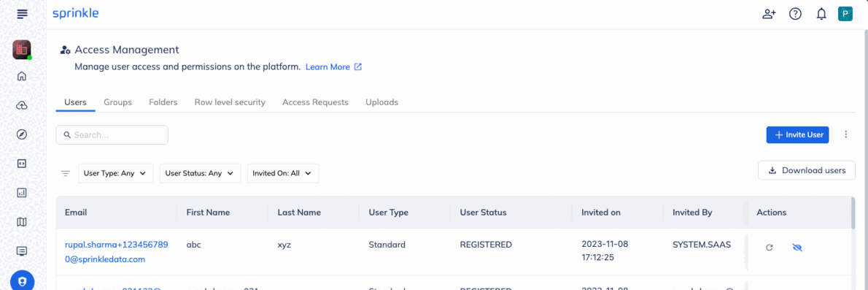Click the Invite User button
This screenshot has width=868, height=290.
point(797,134)
